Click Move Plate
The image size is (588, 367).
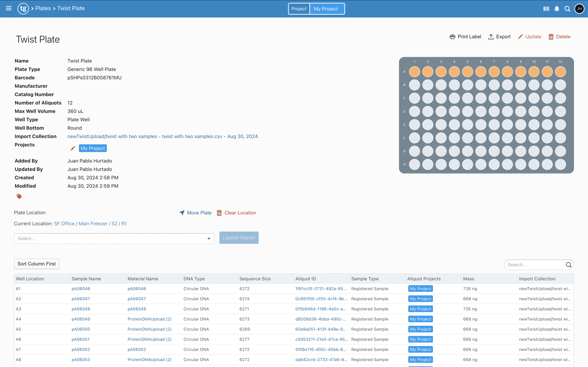195,213
